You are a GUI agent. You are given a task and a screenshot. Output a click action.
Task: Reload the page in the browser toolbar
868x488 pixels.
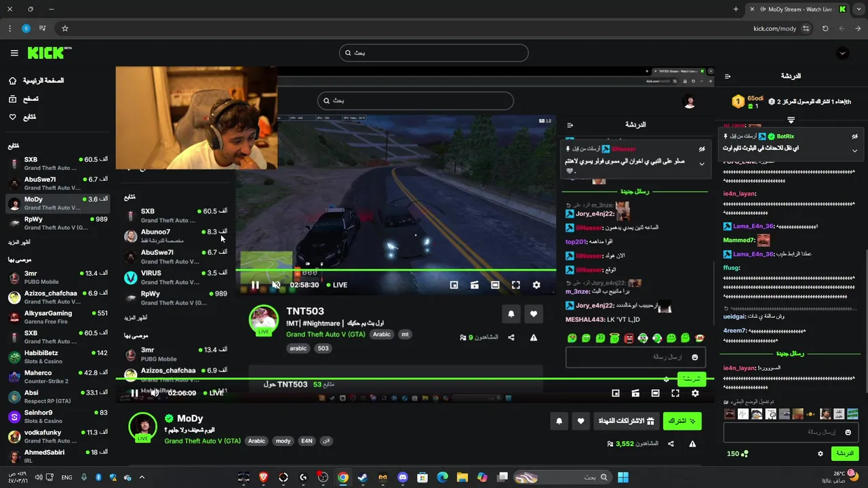point(825,28)
